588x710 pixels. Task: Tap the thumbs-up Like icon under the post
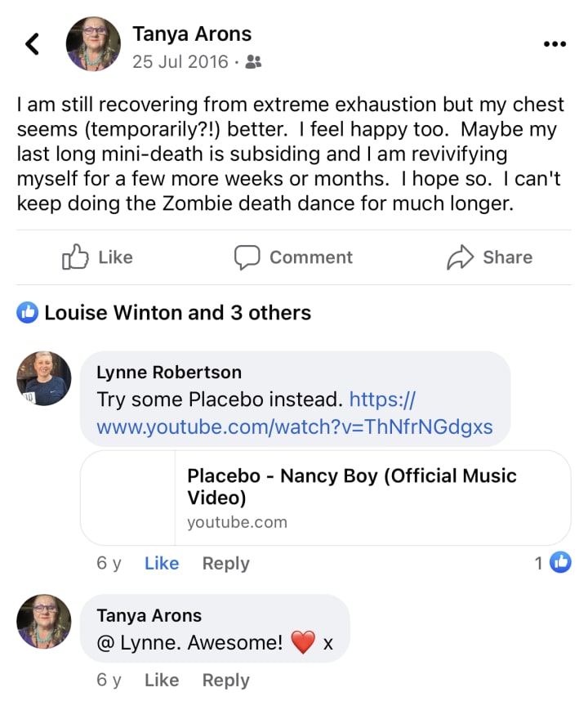75,257
